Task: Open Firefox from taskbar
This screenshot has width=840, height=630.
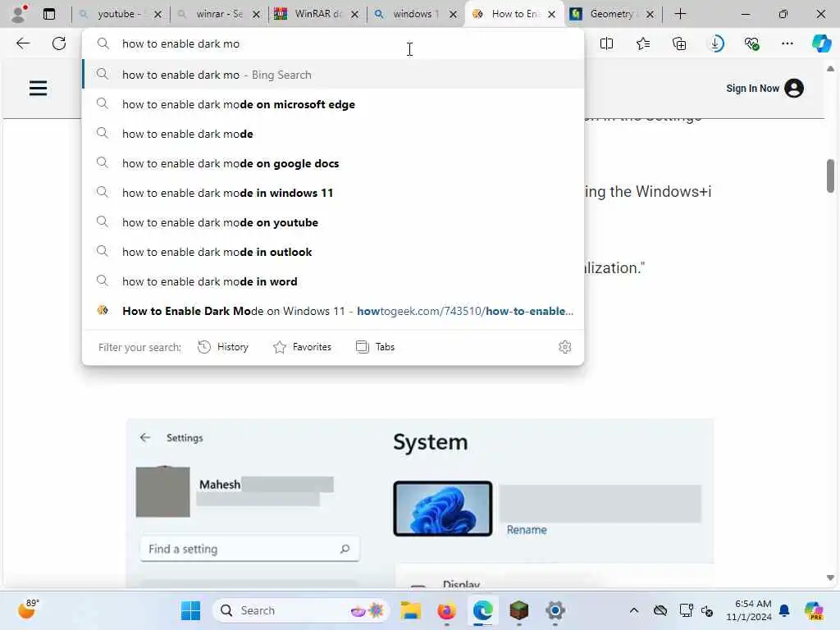Action: pos(446,610)
